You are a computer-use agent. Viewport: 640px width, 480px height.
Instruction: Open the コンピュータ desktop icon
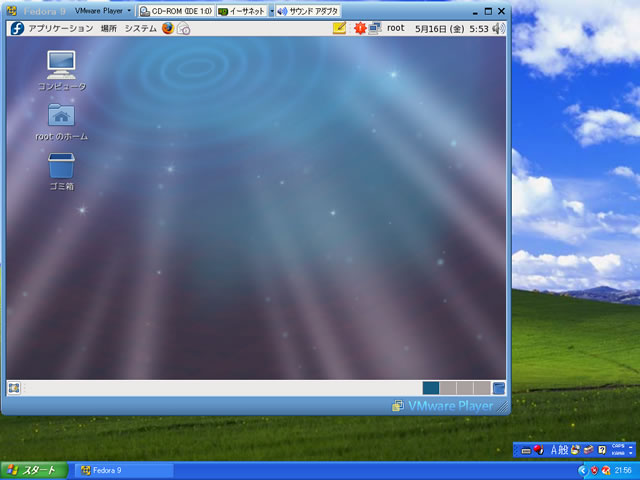coord(61,66)
